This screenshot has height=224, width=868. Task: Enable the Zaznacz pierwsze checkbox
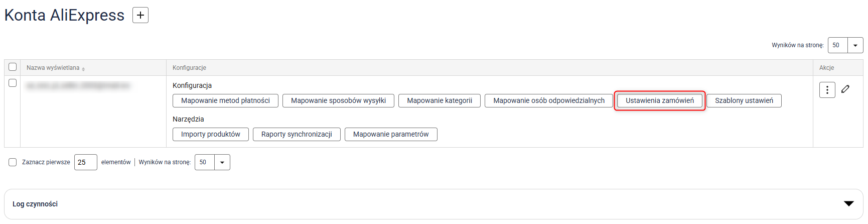13,162
